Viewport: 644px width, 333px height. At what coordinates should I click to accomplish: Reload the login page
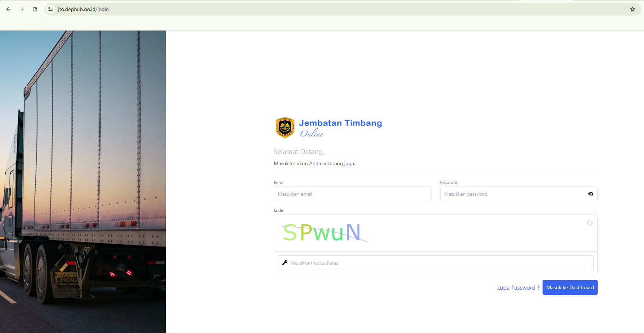tap(35, 9)
